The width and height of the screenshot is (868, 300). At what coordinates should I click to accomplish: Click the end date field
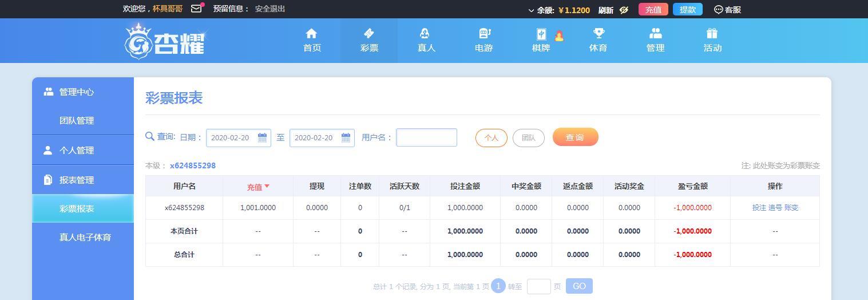(x=322, y=137)
